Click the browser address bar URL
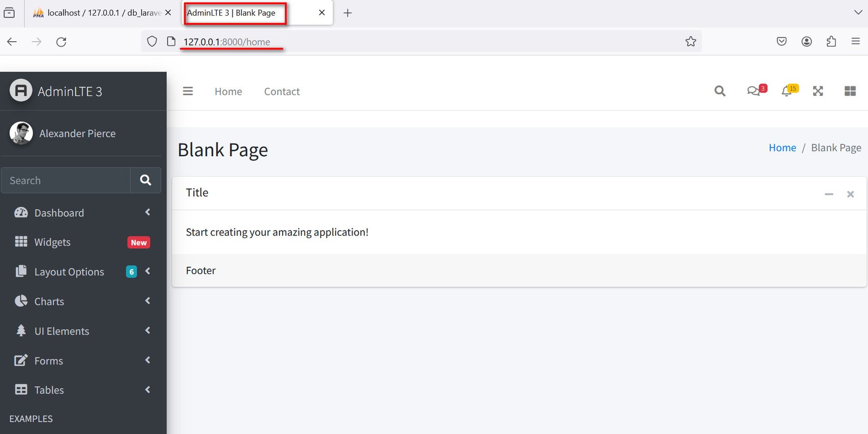Viewport: 868px width, 434px height. [x=227, y=42]
